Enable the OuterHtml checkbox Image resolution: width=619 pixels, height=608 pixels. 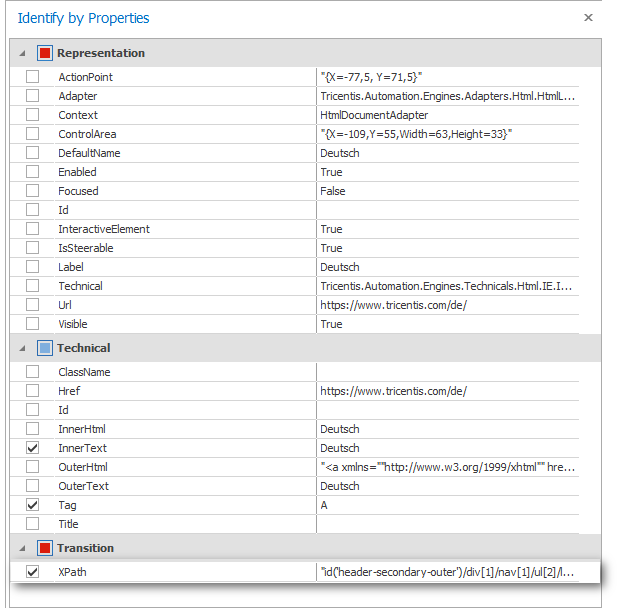[33, 467]
